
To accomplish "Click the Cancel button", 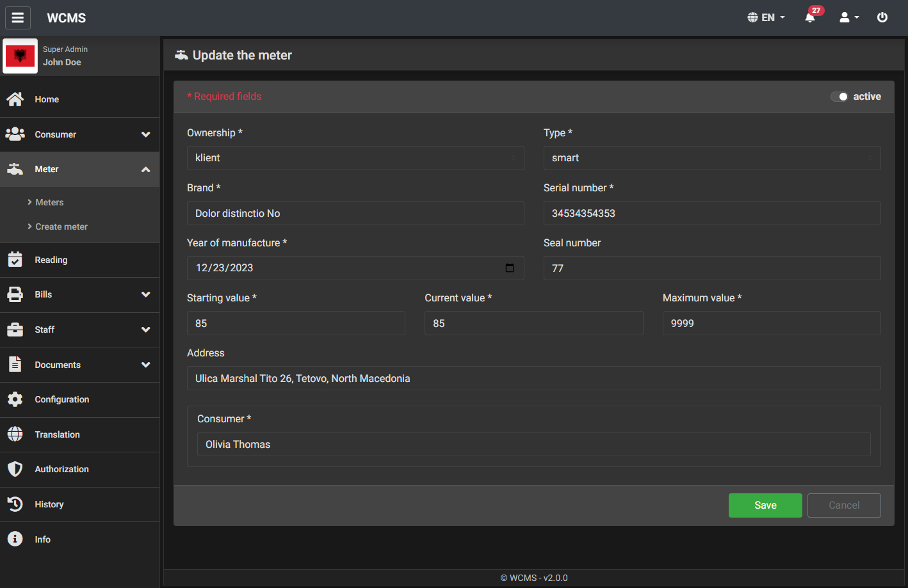I will (844, 505).
